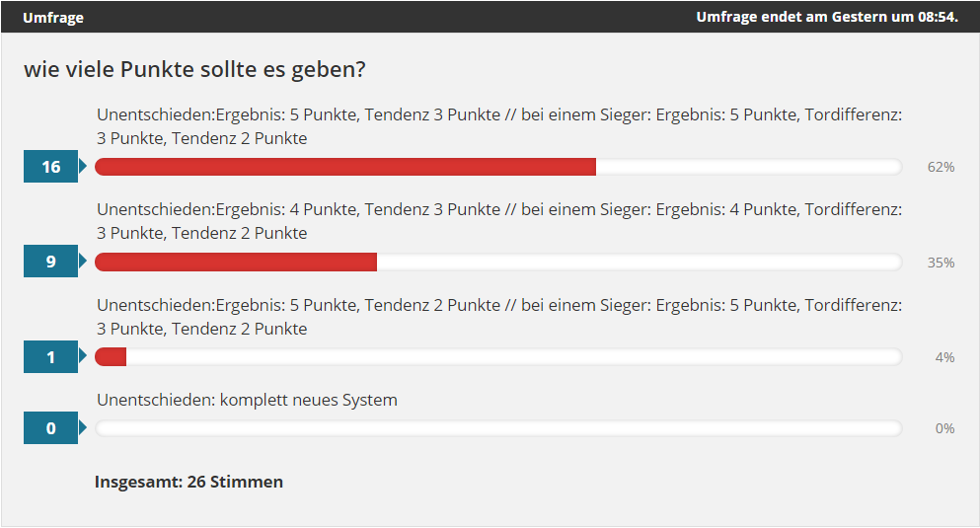Click the 35% percentage label

click(941, 263)
